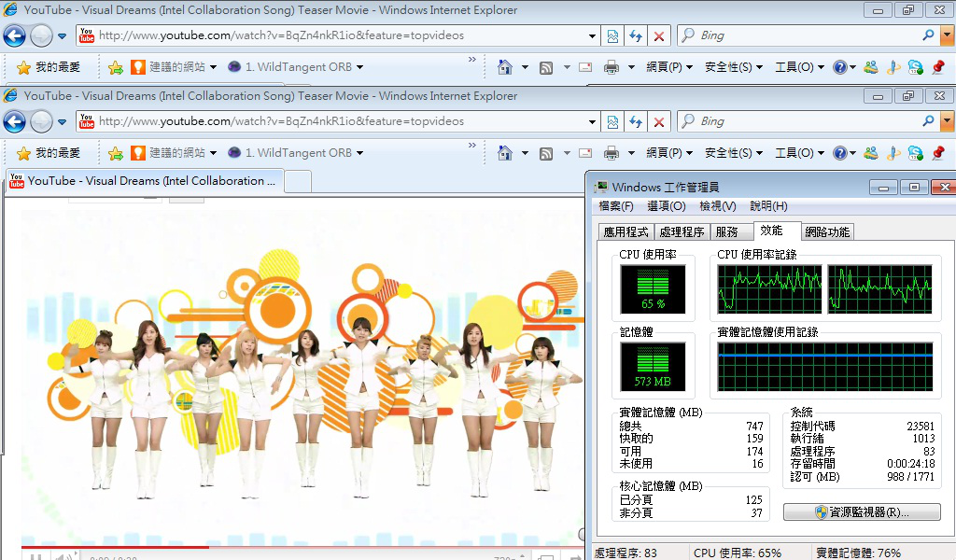Click the RSS feeds icon in front IE

tap(545, 154)
